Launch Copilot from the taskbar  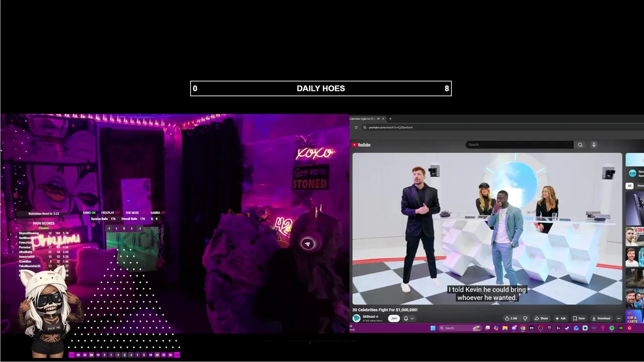496,328
